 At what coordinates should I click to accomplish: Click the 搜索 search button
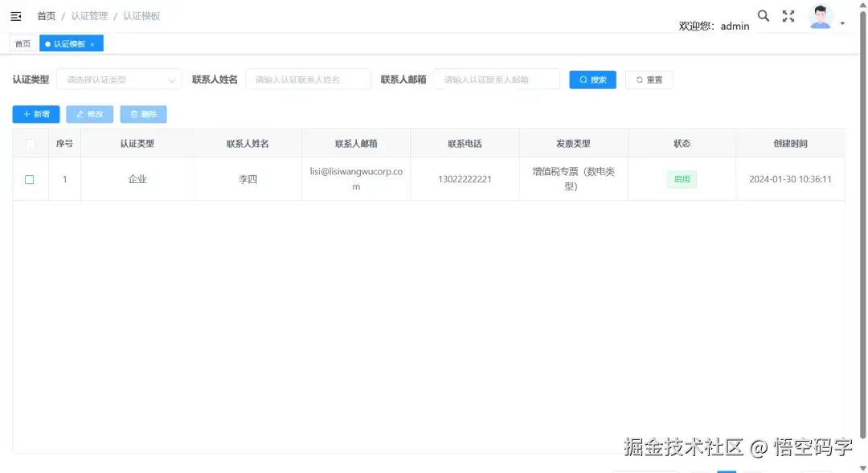[x=592, y=80]
